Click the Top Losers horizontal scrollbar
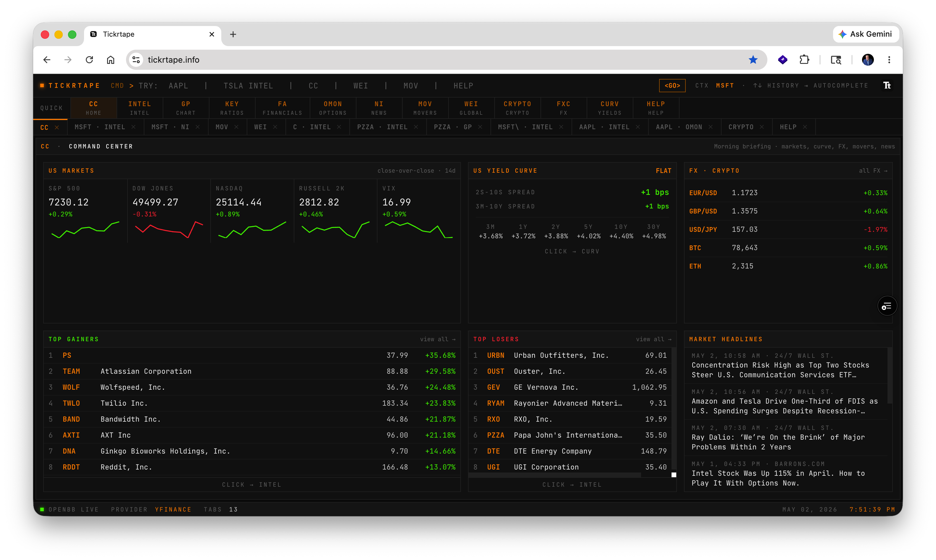This screenshot has width=936, height=560. [555, 475]
